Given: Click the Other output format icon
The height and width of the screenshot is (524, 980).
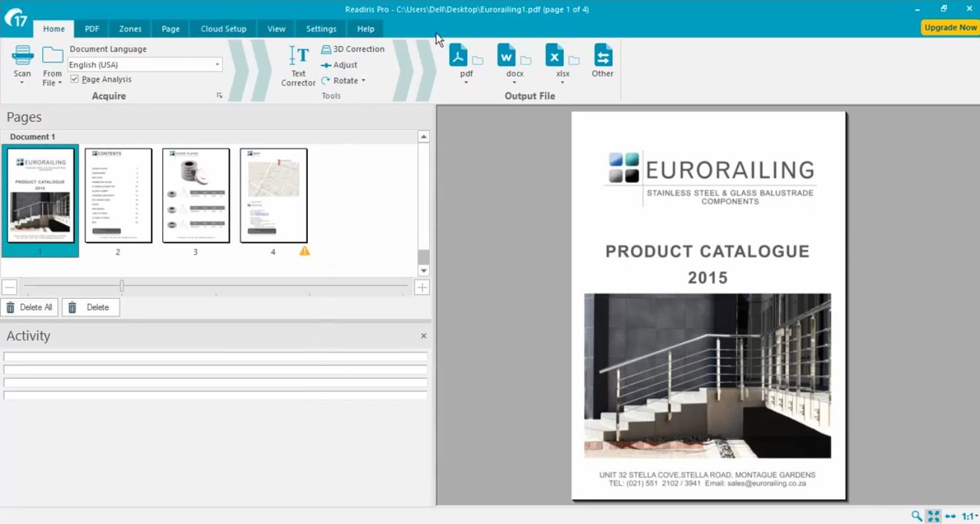Looking at the screenshot, I should coord(602,57).
